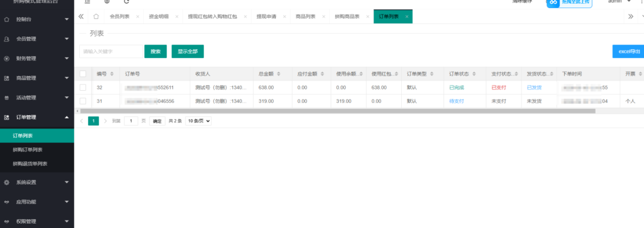This screenshot has width=644, height=228.
Task: Click the 商品管理 sidebar icon
Action: point(6,78)
